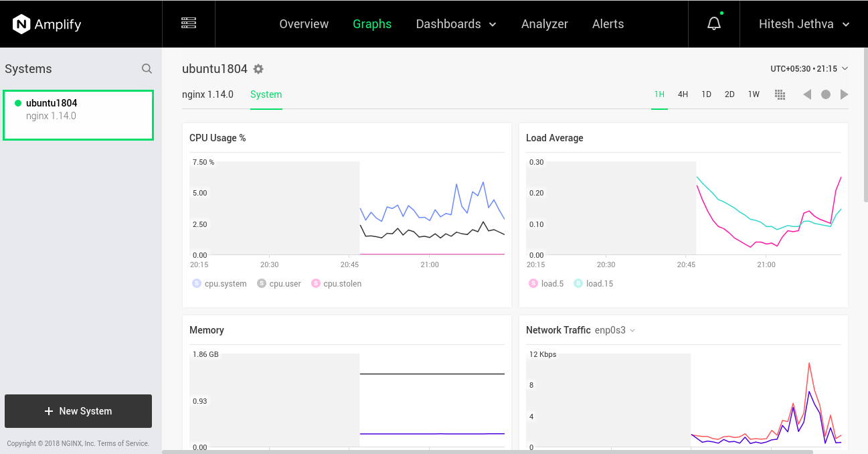This screenshot has height=454, width=868.
Task: Jump to current time with circle button
Action: [826, 94]
